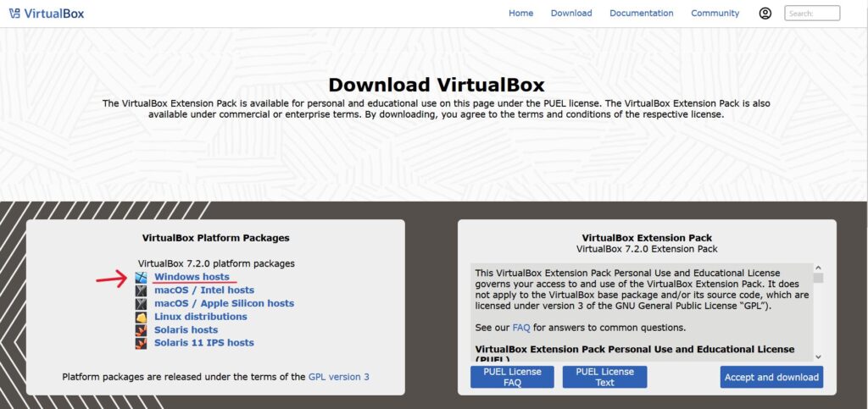
Task: Click the macOS / Intel hosts icon
Action: [142, 290]
